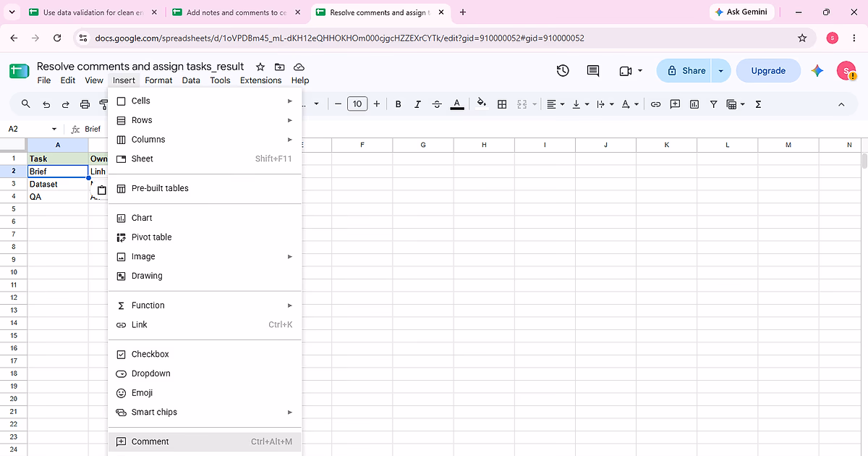This screenshot has height=456, width=868.
Task: Open the Join a call dropdown
Action: coord(640,71)
